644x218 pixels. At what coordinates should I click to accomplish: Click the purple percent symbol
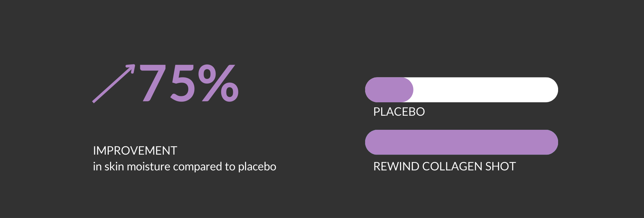tap(218, 83)
